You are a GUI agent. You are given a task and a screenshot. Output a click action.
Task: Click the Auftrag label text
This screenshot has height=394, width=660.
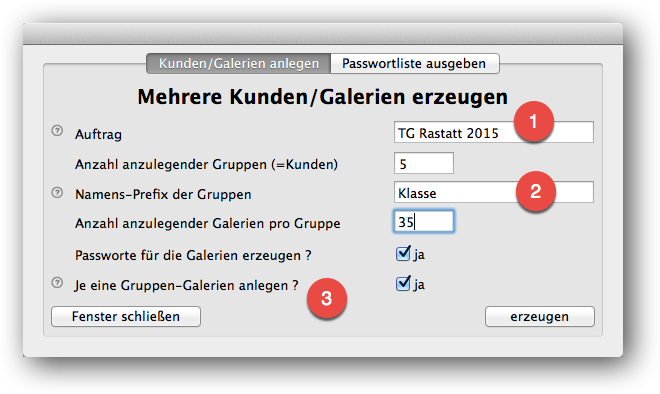point(98,135)
